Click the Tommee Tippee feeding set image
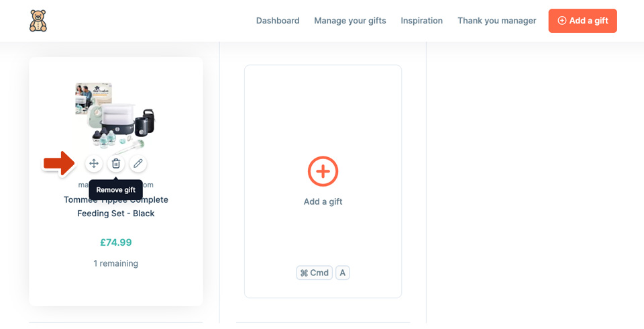Screen dimensions: 644x329 116,117
